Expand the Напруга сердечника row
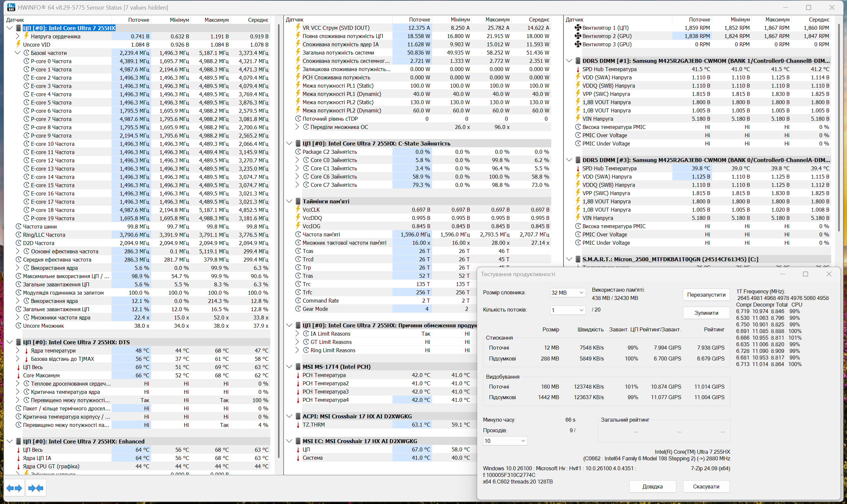 [18, 36]
